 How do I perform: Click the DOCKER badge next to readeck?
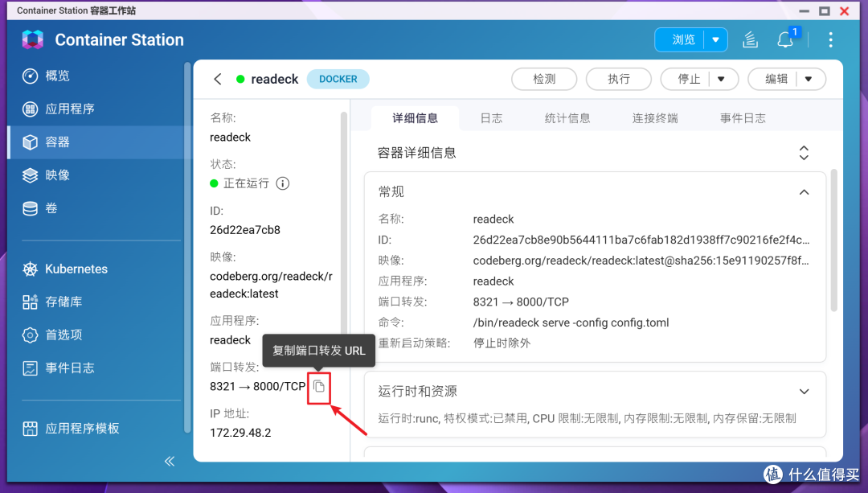pyautogui.click(x=338, y=79)
